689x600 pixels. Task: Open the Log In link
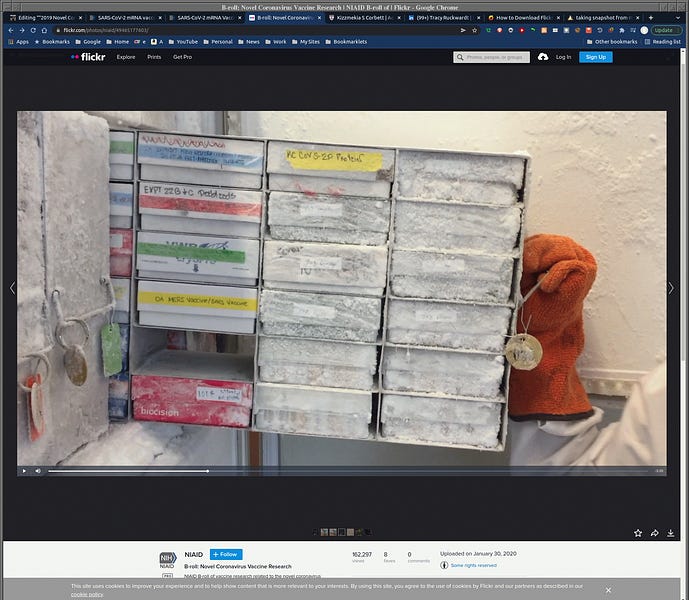(x=563, y=57)
